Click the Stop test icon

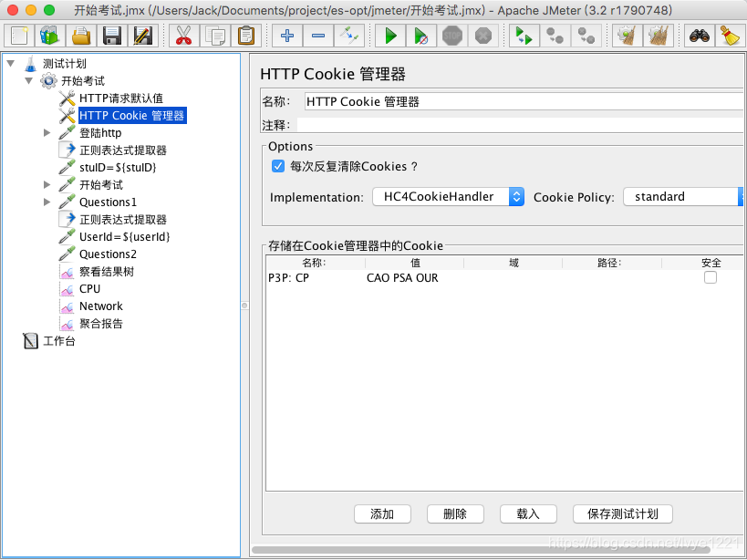[x=452, y=36]
